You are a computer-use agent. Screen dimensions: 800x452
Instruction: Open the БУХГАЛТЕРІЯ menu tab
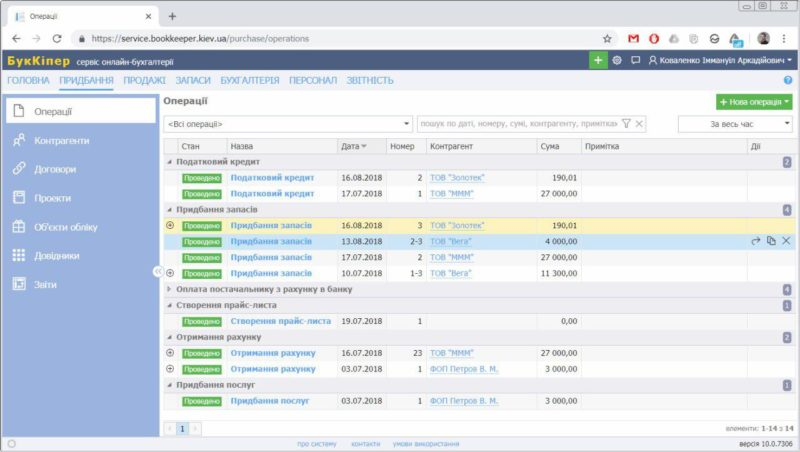click(x=250, y=80)
